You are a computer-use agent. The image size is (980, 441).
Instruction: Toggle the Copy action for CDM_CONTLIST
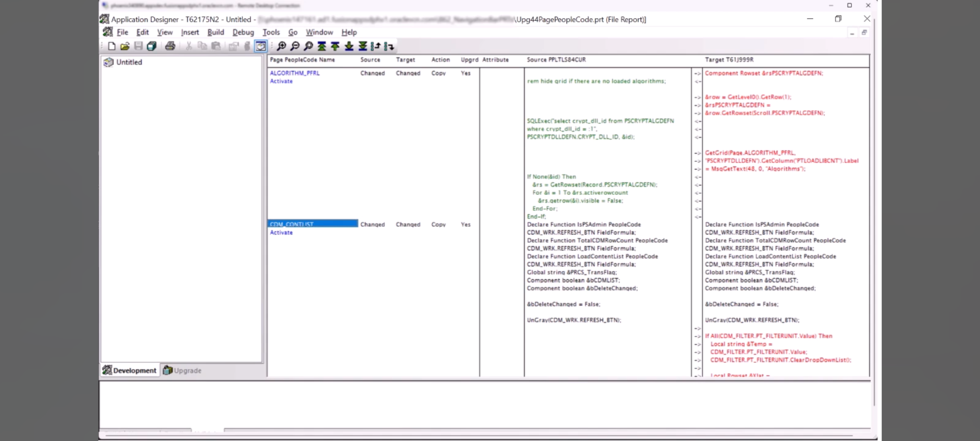pos(438,224)
